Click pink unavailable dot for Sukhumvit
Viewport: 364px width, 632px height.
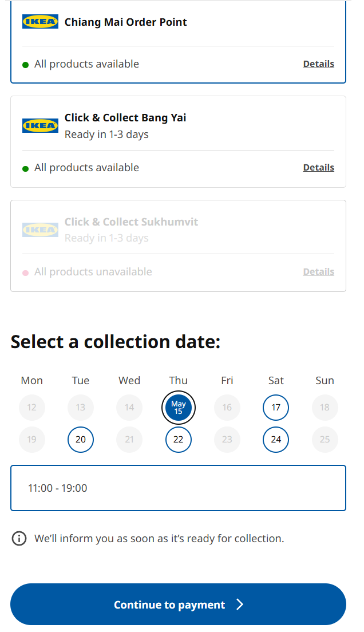tap(25, 273)
